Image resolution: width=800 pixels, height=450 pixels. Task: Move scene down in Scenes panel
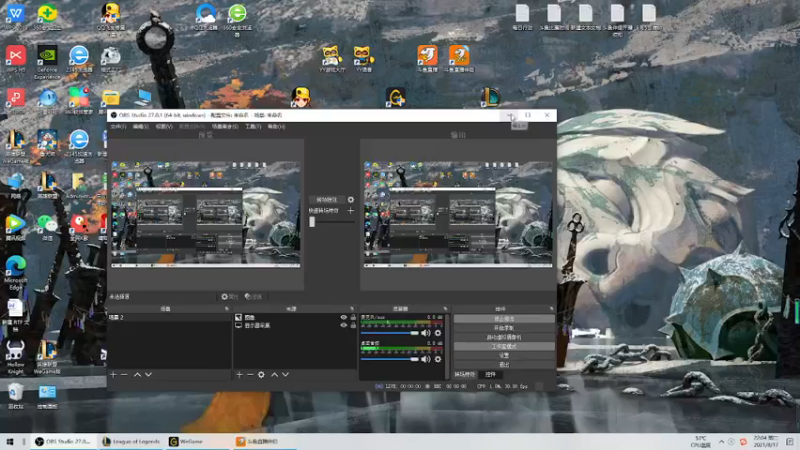[x=148, y=374]
